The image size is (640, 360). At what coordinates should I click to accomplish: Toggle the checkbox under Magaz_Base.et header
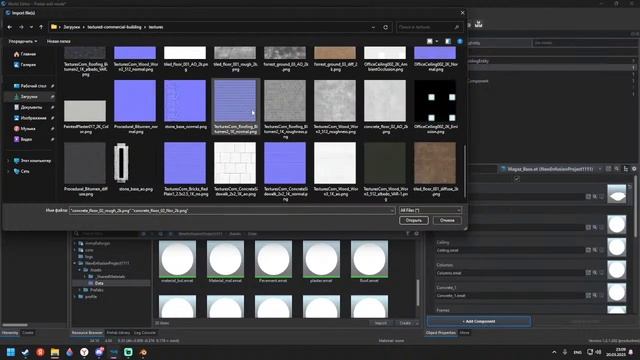click(517, 179)
